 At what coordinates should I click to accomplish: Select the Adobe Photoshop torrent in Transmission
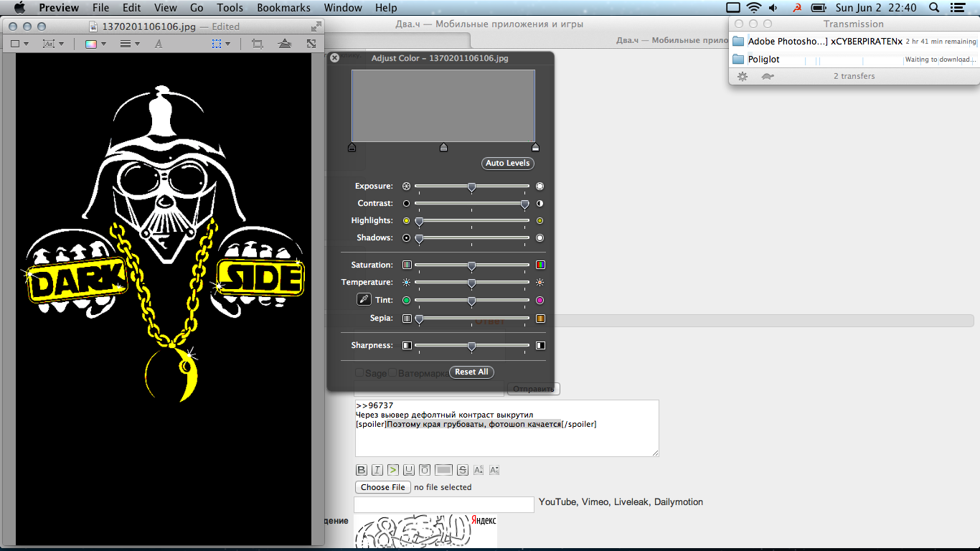(854, 42)
